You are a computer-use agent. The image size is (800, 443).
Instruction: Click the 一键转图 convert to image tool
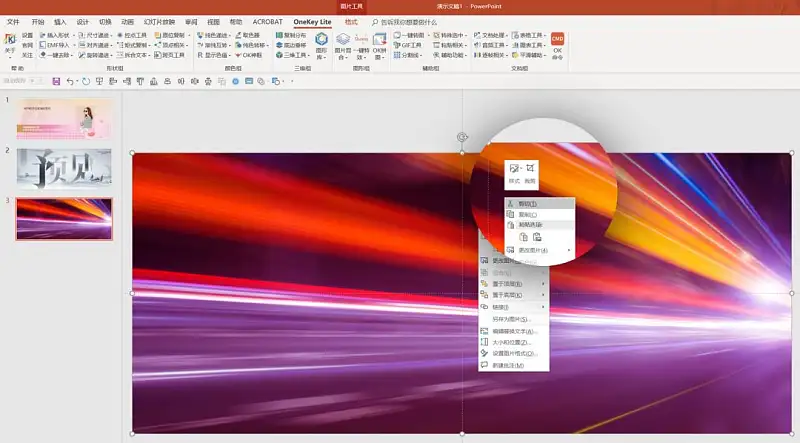point(409,35)
